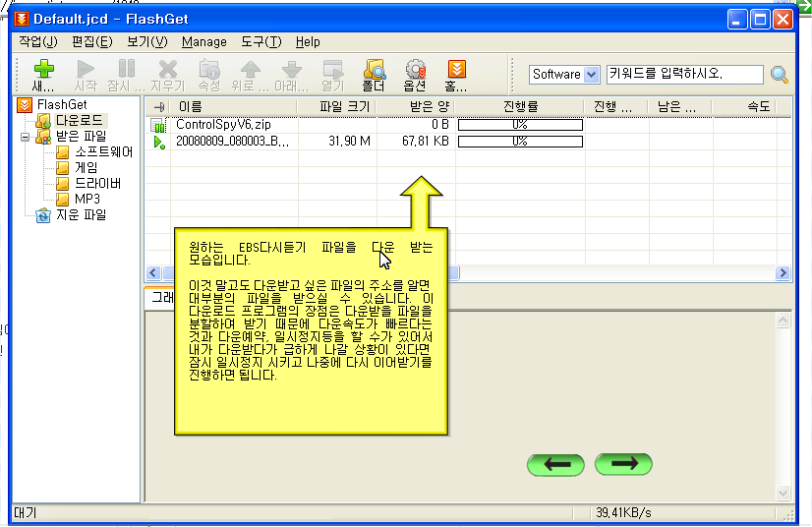812x527 pixels.
Task: Click the green left arrow button
Action: tap(555, 464)
